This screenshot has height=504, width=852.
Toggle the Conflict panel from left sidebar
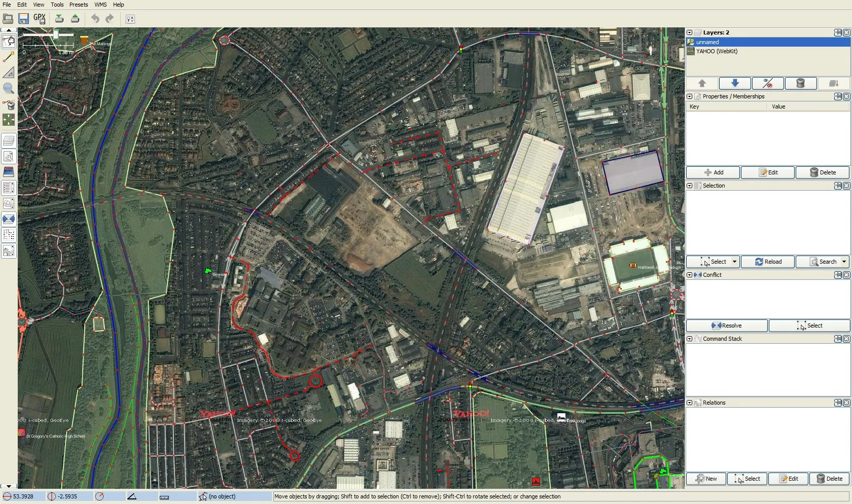9,219
